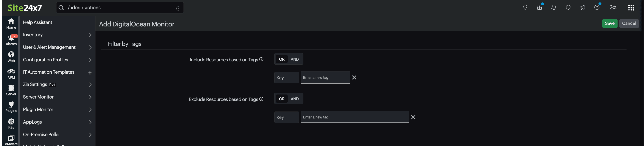Click the green Save button
This screenshot has width=644, height=146.
tap(609, 24)
